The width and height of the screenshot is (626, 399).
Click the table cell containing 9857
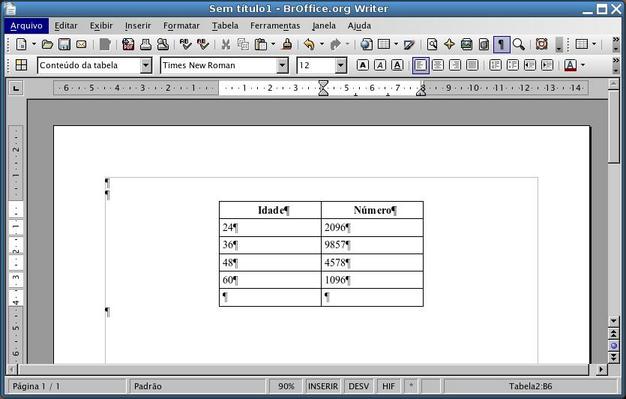click(x=372, y=245)
